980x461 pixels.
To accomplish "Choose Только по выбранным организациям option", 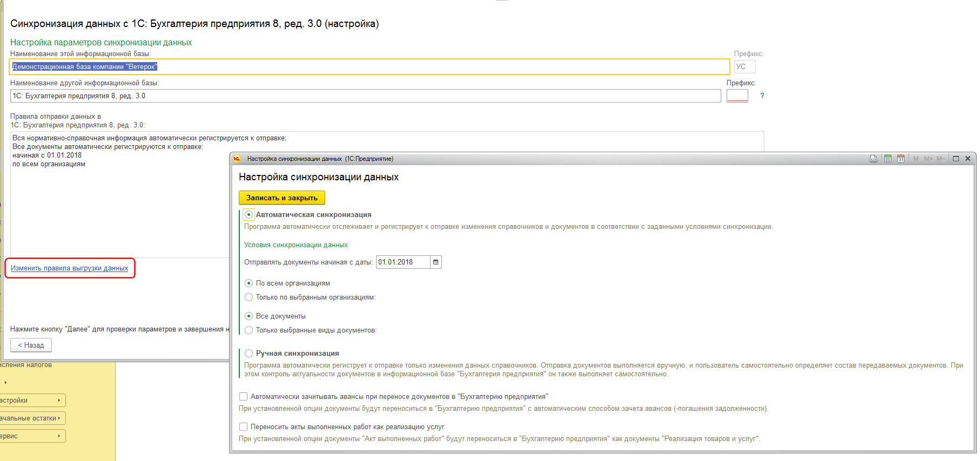I will (249, 297).
